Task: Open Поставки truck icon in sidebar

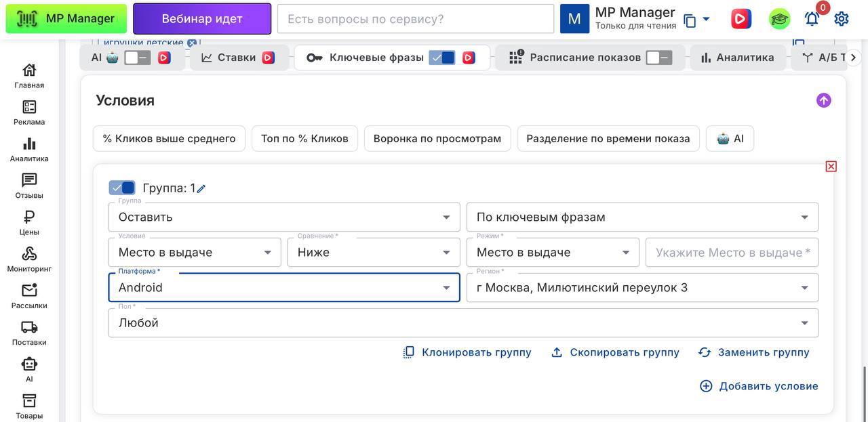Action: coord(29,332)
